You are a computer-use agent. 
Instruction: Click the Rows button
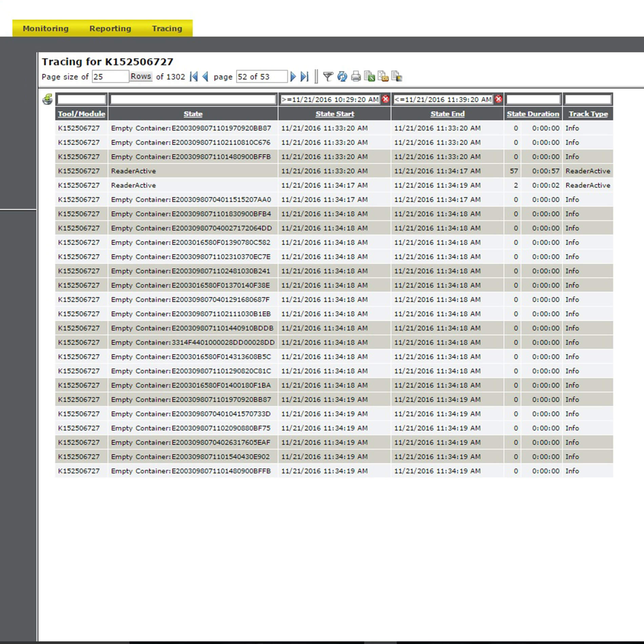pos(141,76)
